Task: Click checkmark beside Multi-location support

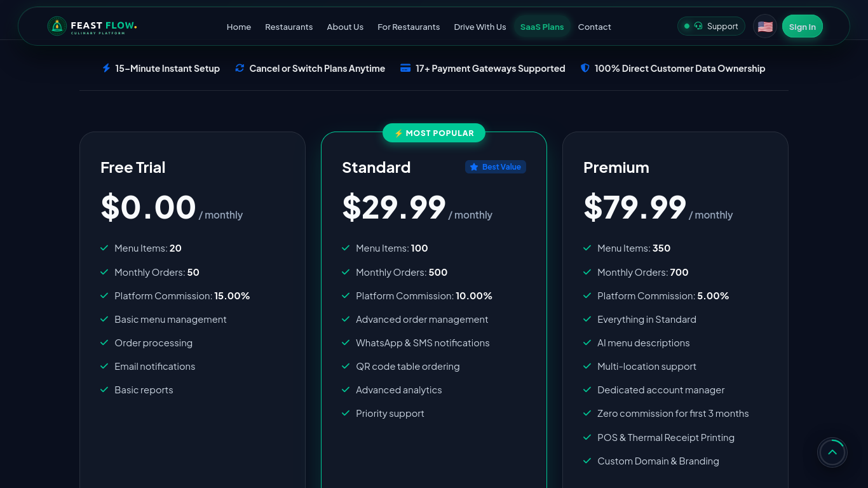Action: (587, 366)
